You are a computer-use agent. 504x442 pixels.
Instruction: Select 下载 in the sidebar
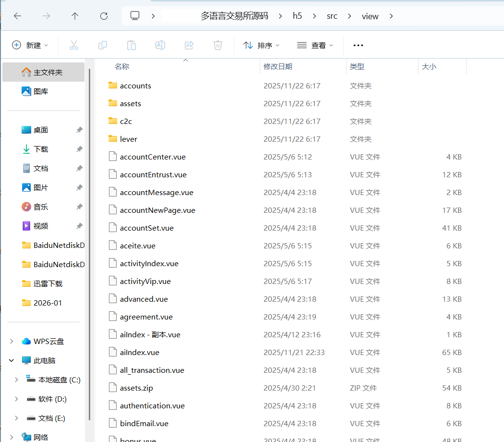(x=41, y=149)
